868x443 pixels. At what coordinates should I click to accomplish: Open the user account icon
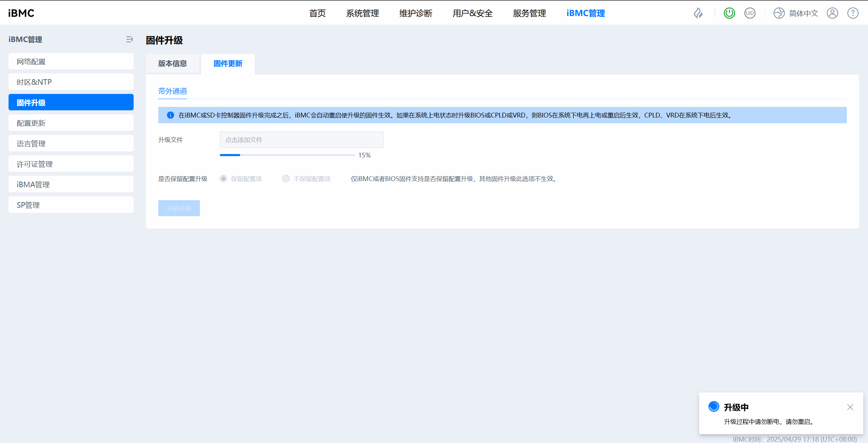tap(832, 13)
